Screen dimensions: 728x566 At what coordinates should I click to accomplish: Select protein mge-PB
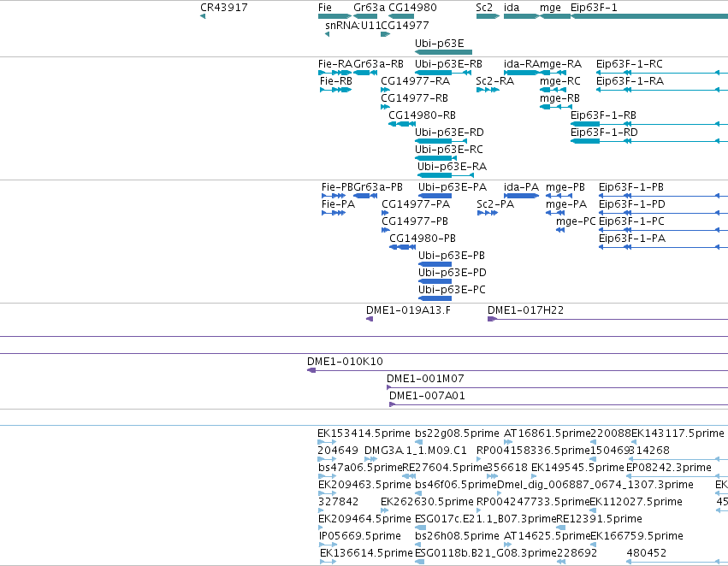[x=565, y=187]
